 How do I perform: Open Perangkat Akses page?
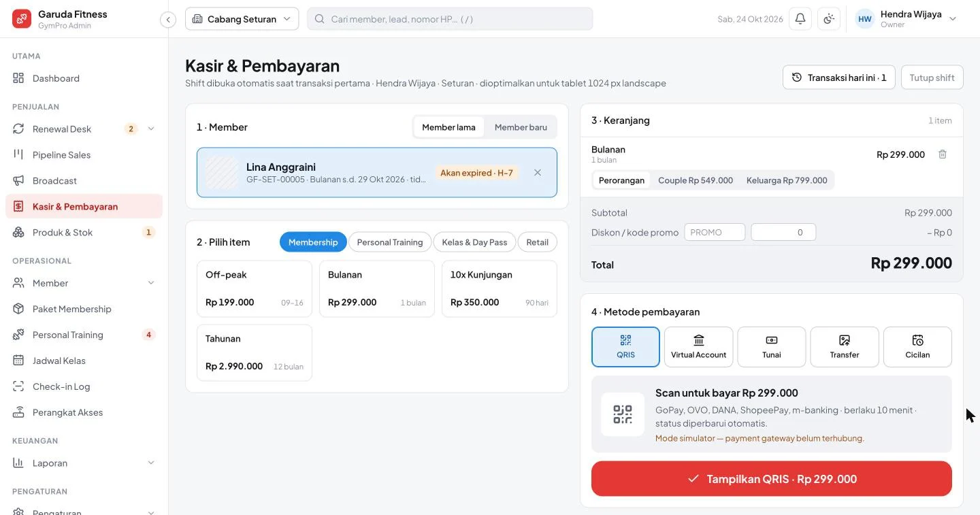pos(84,412)
